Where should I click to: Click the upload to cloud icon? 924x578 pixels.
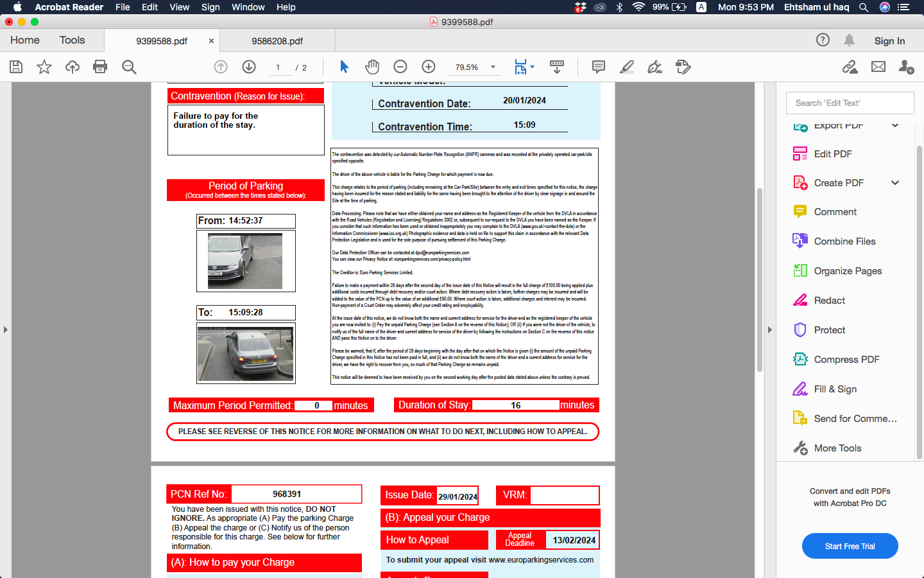[73, 67]
